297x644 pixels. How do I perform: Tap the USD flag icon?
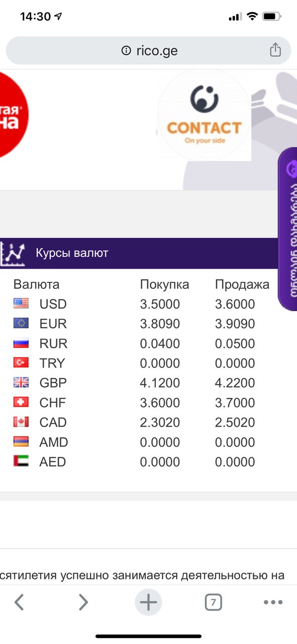pos(21,303)
